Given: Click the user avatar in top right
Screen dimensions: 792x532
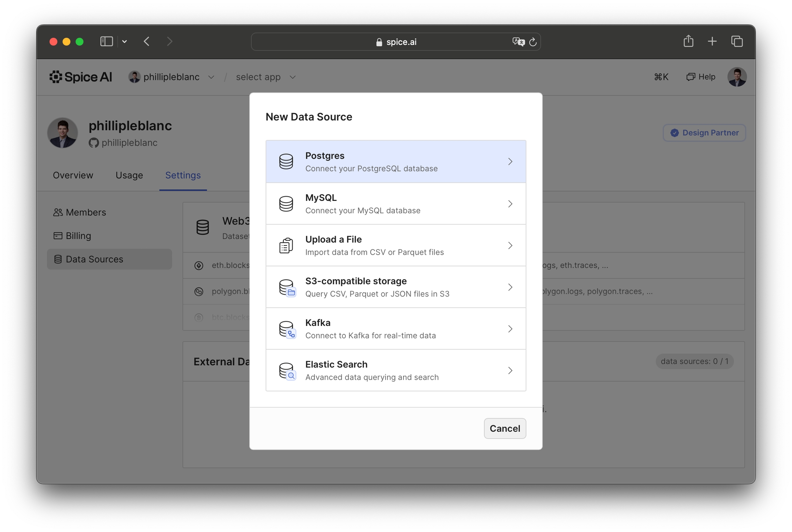Looking at the screenshot, I should tap(737, 77).
